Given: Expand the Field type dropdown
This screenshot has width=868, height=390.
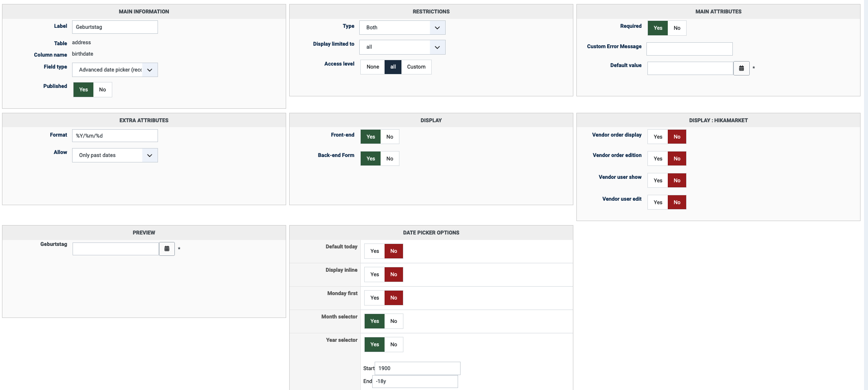Looking at the screenshot, I should click(115, 70).
